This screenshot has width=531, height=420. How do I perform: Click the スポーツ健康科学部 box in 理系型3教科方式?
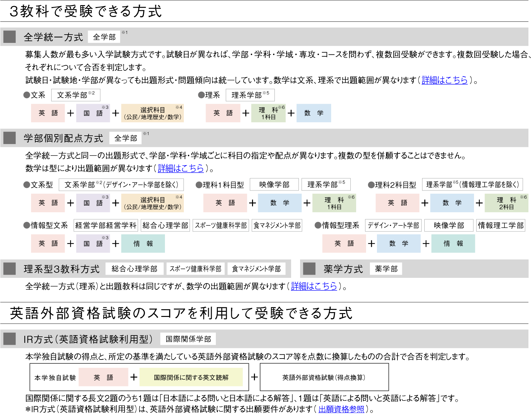point(196,269)
